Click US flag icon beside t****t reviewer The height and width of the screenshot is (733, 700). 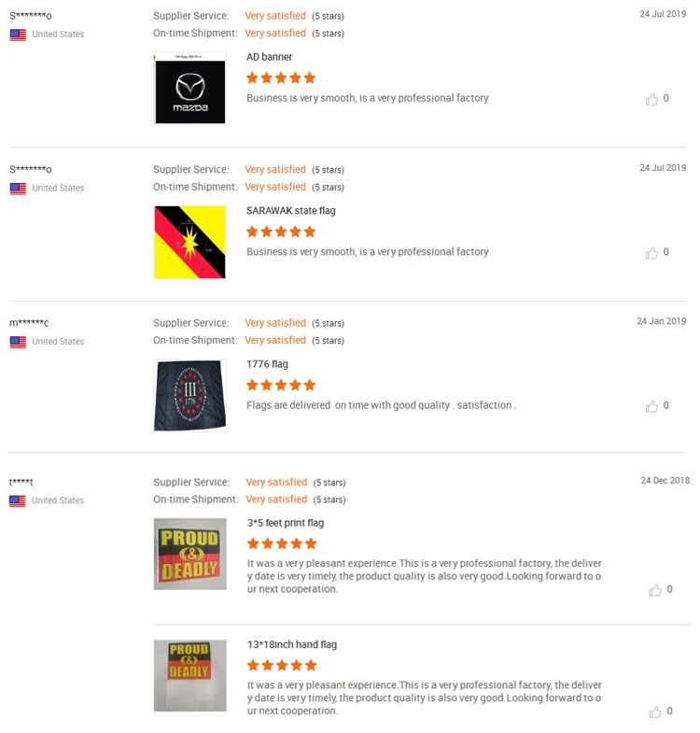(x=18, y=501)
